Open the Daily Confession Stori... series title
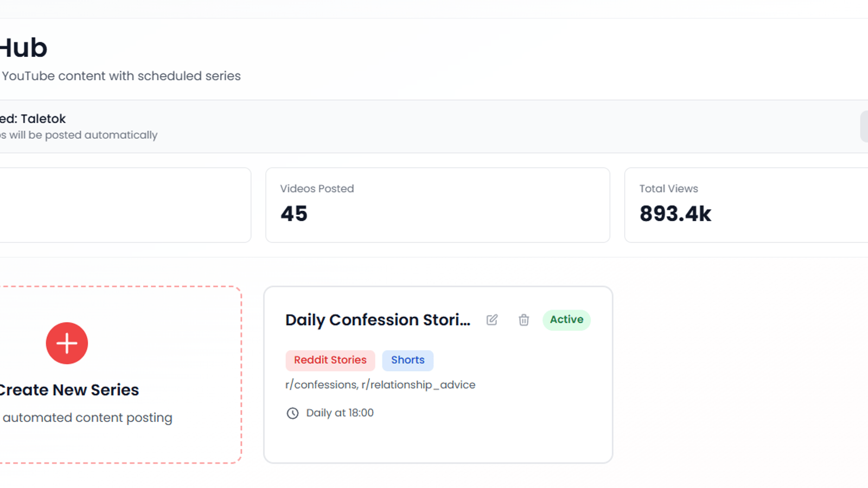The height and width of the screenshot is (488, 868). click(x=378, y=320)
